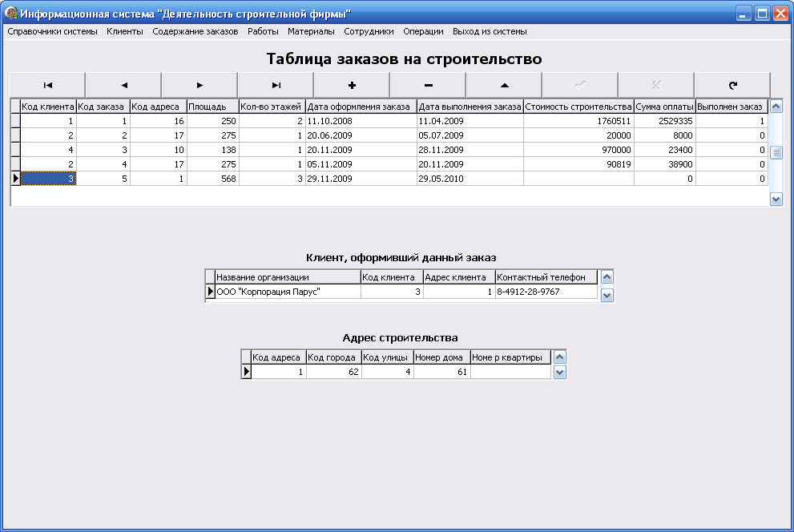
Task: Click Дата оформления заказа column header
Action: pos(361,107)
